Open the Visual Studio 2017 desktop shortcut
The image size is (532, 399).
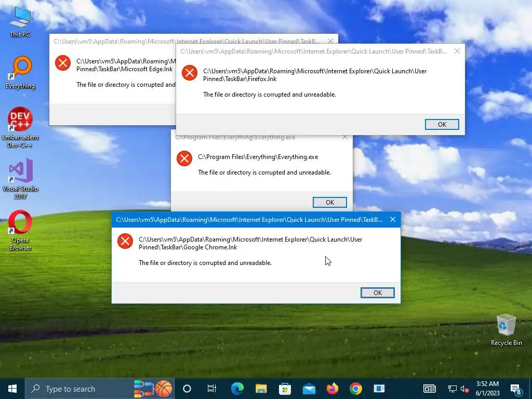point(20,179)
